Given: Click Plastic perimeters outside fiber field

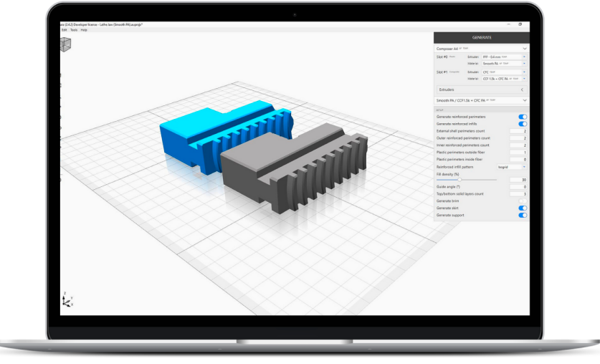Looking at the screenshot, I should [x=518, y=152].
